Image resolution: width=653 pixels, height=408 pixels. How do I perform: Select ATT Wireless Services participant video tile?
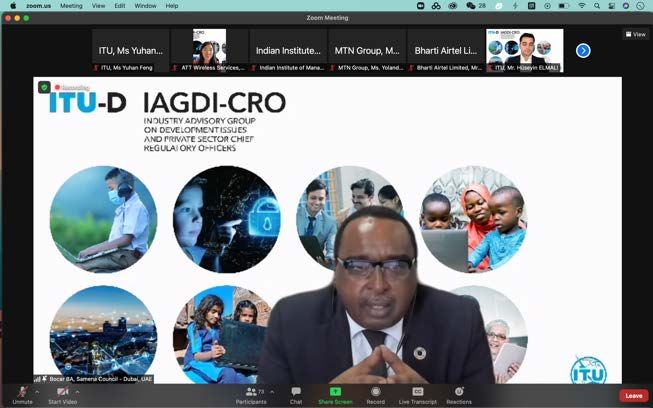[x=209, y=50]
